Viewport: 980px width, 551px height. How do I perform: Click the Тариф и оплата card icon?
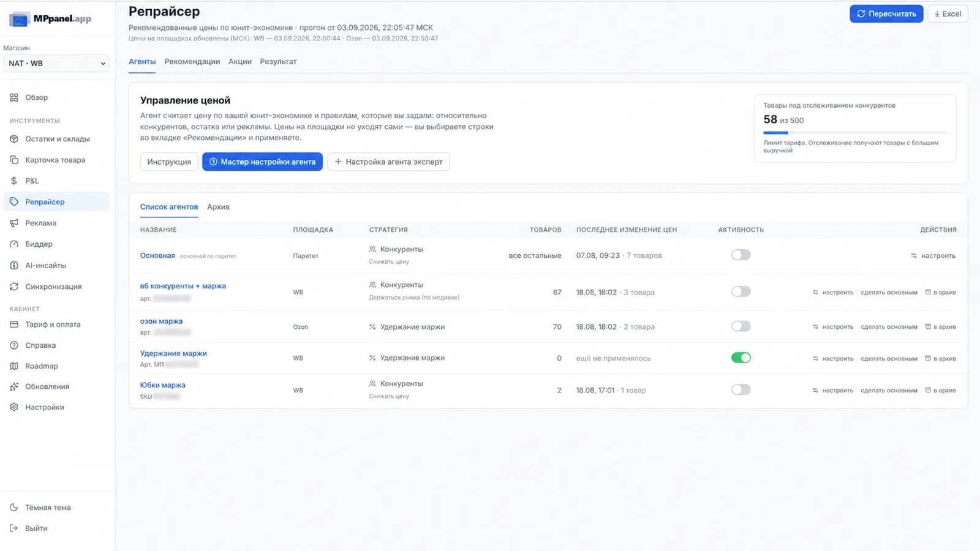pos(14,324)
